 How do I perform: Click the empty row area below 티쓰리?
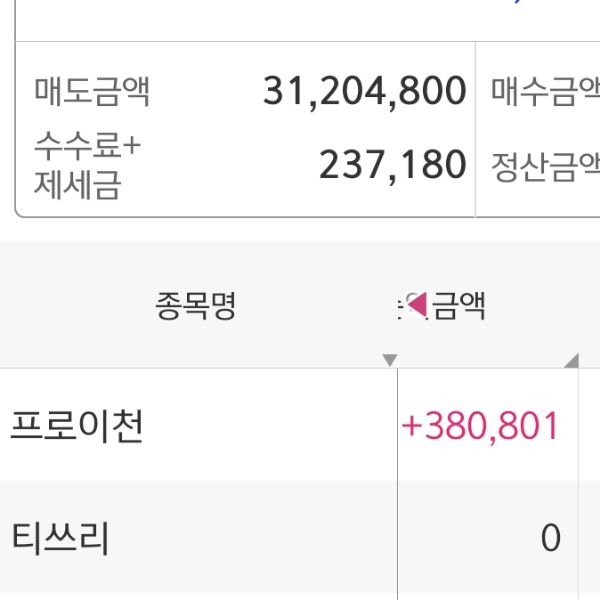pos(200,588)
